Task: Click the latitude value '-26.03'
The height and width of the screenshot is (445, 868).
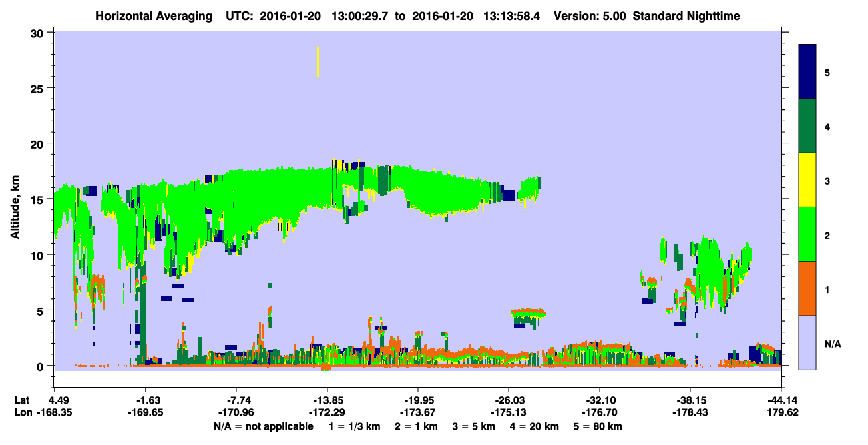Action: (x=508, y=400)
